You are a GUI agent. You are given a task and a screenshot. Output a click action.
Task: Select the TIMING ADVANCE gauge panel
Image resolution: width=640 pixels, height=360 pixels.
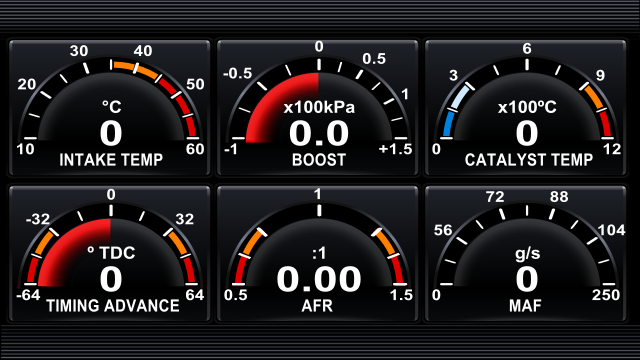[x=109, y=253]
